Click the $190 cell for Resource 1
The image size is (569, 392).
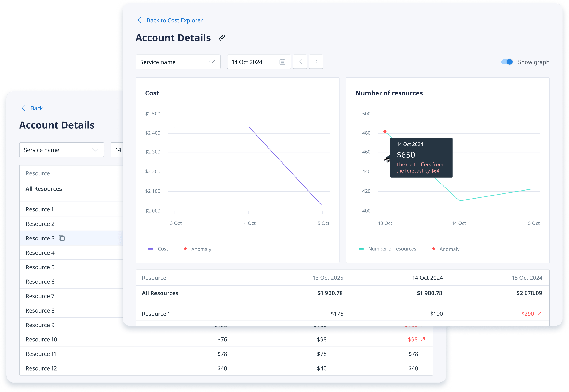click(436, 314)
